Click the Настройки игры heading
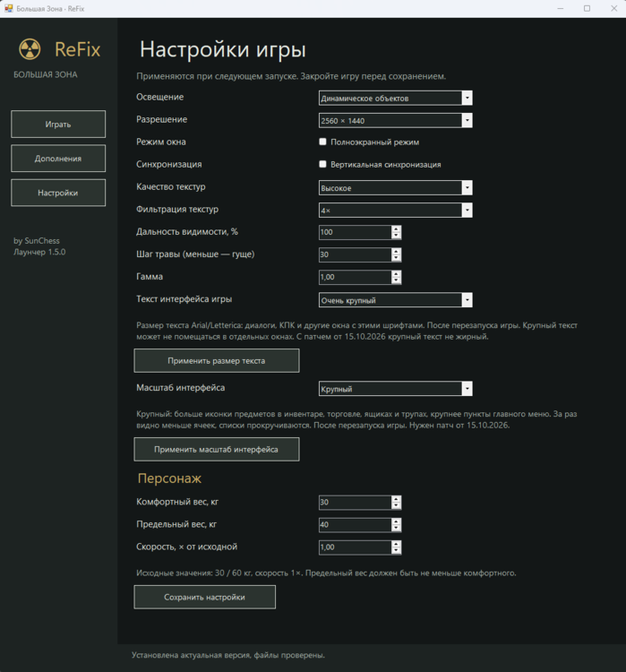 [223, 49]
